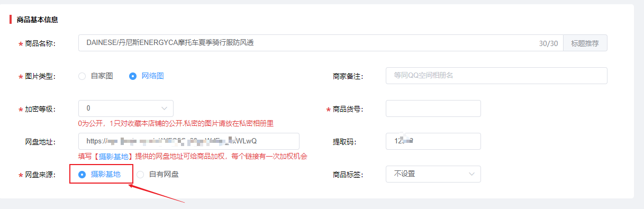This screenshot has width=644, height=209.
Task: Click into the 商家备注 input field
Action: pyautogui.click(x=496, y=76)
